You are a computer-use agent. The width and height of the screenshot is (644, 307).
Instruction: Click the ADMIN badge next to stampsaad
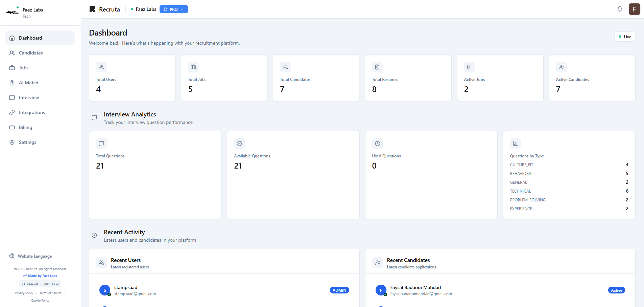(339, 290)
